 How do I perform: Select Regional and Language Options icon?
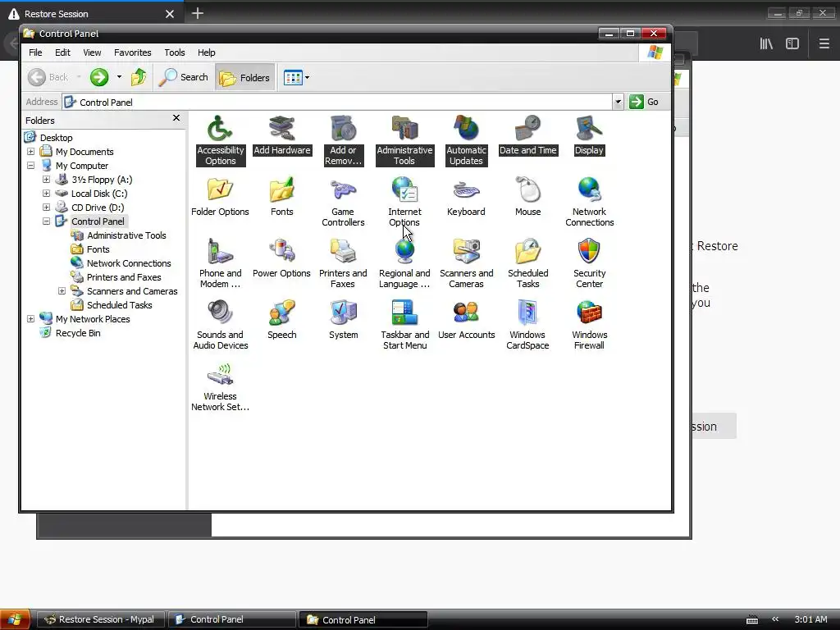(404, 263)
